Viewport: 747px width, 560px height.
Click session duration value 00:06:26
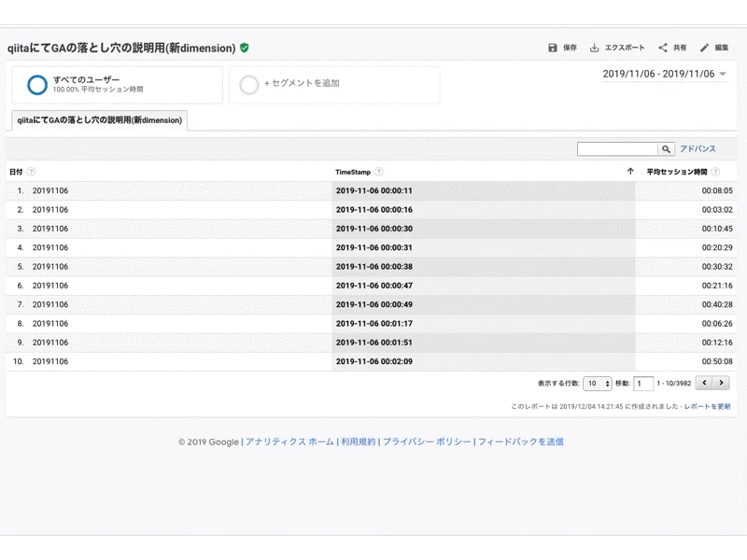point(717,323)
